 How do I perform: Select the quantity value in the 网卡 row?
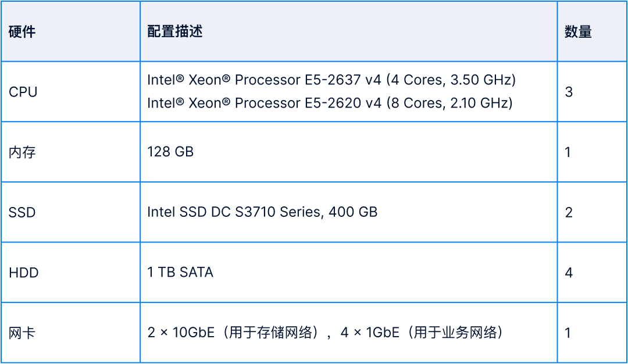point(568,333)
